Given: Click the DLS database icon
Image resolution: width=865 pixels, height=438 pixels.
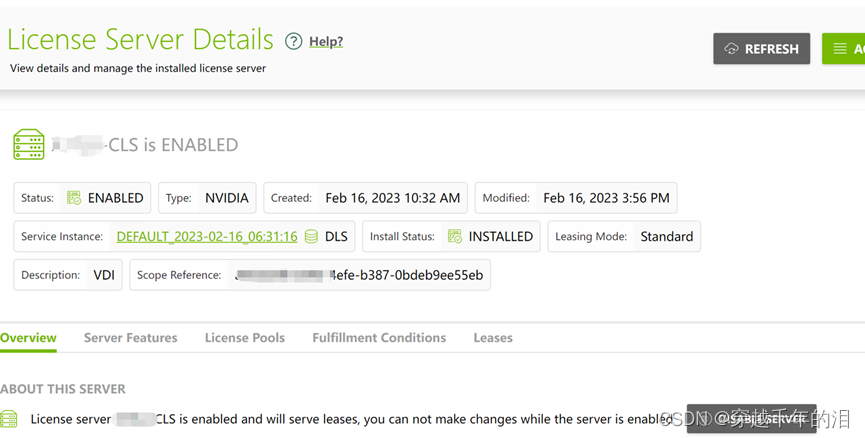Looking at the screenshot, I should click(x=311, y=237).
